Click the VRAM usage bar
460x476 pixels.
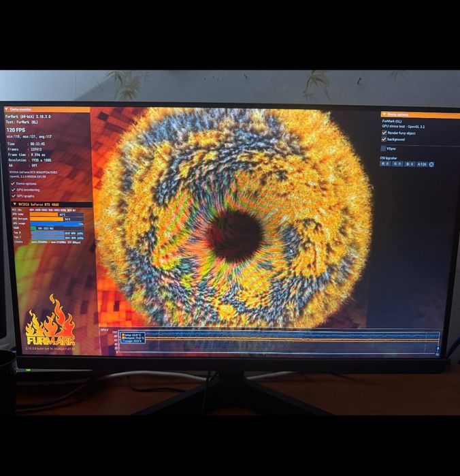[x=56, y=228]
